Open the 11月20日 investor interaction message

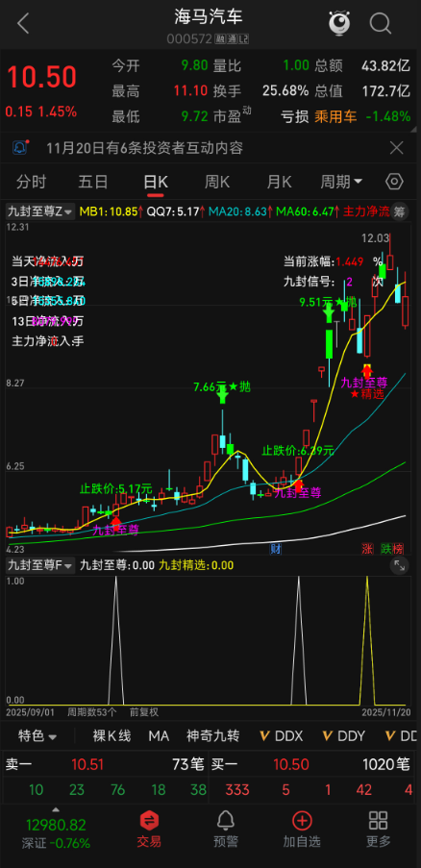point(145,148)
